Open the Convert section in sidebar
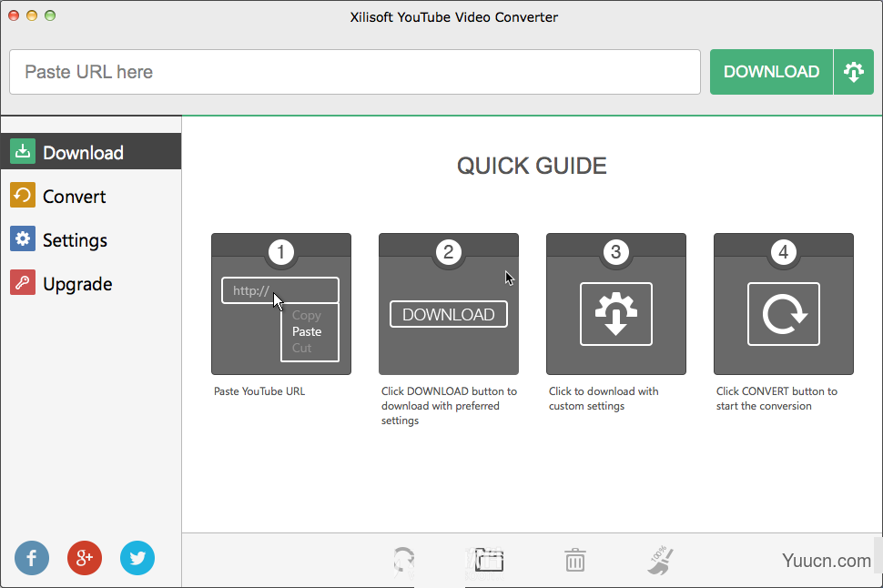This screenshot has height=588, width=883. (x=23, y=195)
